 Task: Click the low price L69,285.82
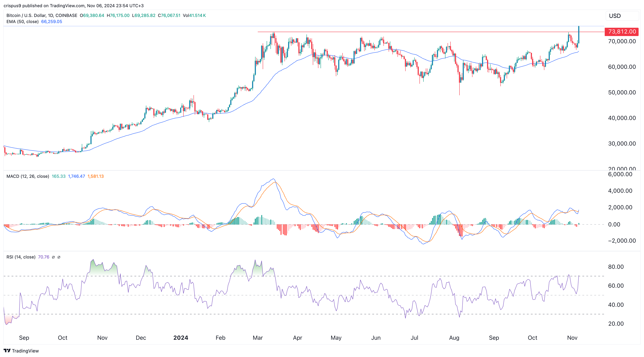144,15
